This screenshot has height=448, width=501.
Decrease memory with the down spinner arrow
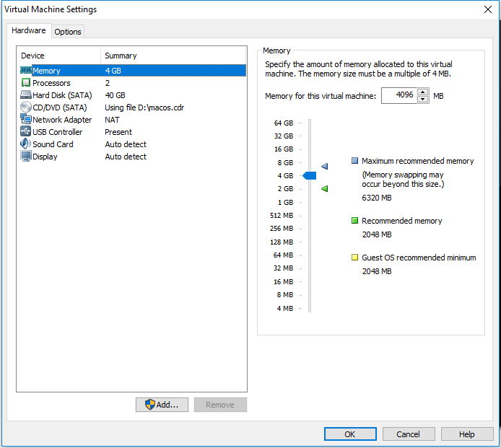423,100
